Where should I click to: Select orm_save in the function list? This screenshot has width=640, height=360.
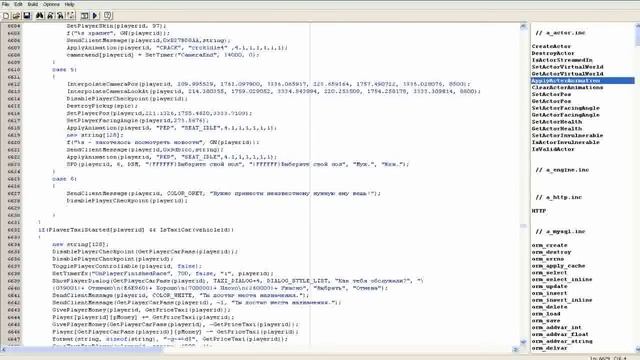point(546,321)
